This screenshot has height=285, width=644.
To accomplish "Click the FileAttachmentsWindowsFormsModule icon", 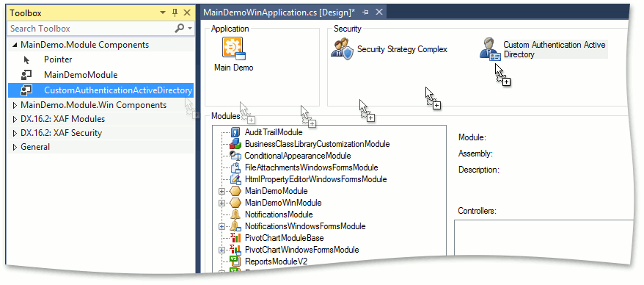I will pyautogui.click(x=235, y=167).
